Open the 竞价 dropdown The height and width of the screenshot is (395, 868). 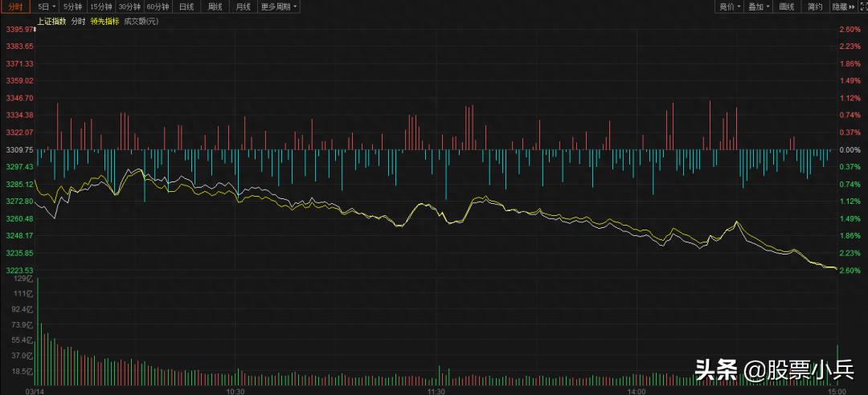pyautogui.click(x=730, y=6)
